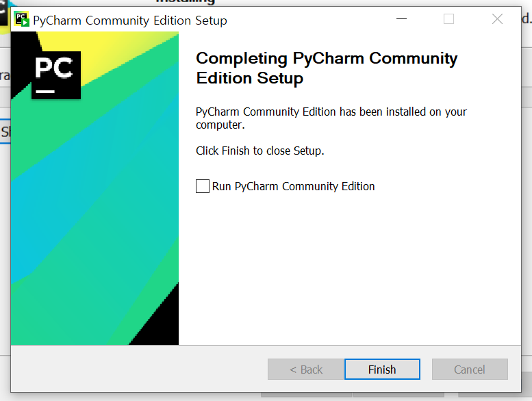Click the PyCharm icon in the title bar
Image resolution: width=532 pixels, height=401 pixels.
point(21,19)
